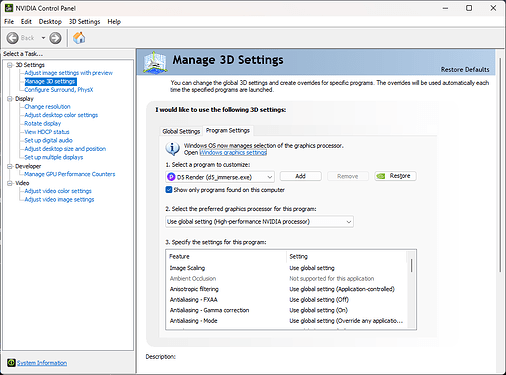The image size is (506, 375).
Task: Select the Antialiasing - FXAA row
Action: [x=287, y=300]
